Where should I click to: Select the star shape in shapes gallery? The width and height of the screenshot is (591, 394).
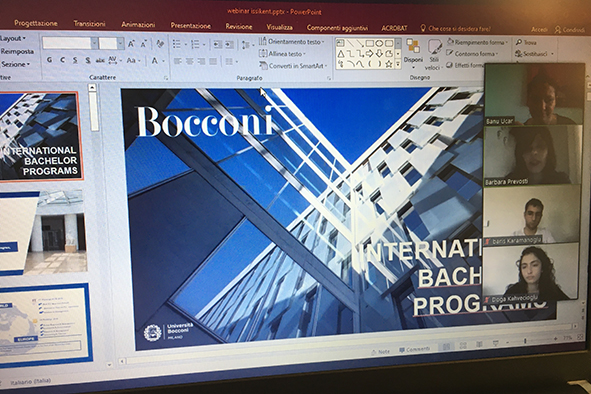point(389,64)
